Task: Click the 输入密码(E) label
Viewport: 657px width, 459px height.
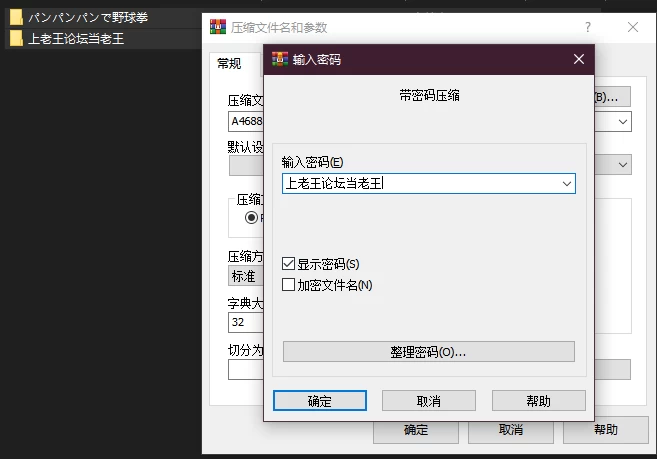Action: point(312,162)
